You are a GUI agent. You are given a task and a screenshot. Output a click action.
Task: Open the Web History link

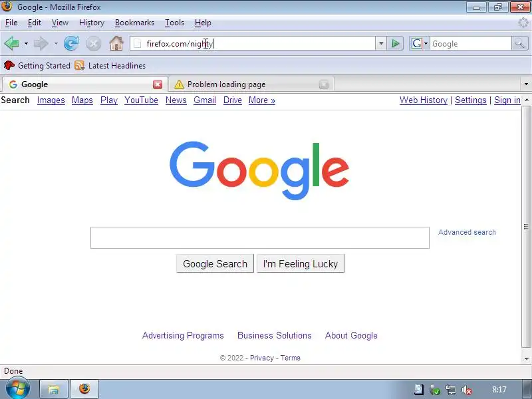424,100
